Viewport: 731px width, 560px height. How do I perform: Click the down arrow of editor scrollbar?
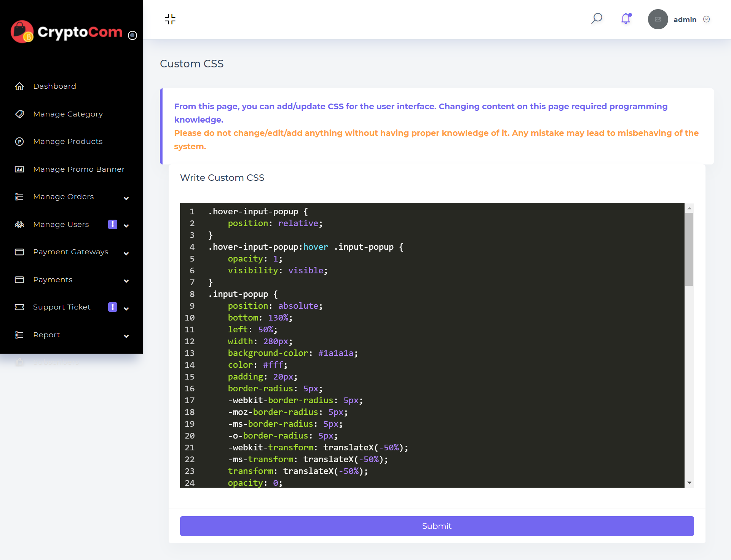[689, 483]
